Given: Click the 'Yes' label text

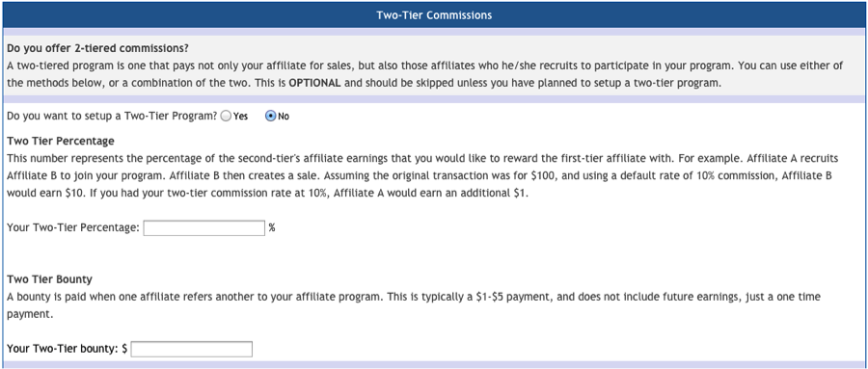Looking at the screenshot, I should (x=241, y=117).
